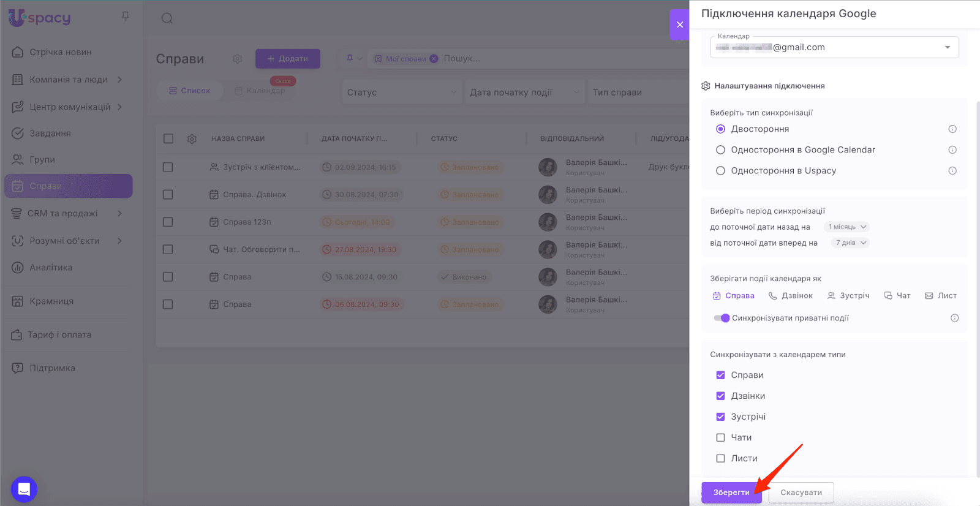Check the Чати sync type checkbox
Image resolution: width=980 pixels, height=506 pixels.
coord(720,438)
